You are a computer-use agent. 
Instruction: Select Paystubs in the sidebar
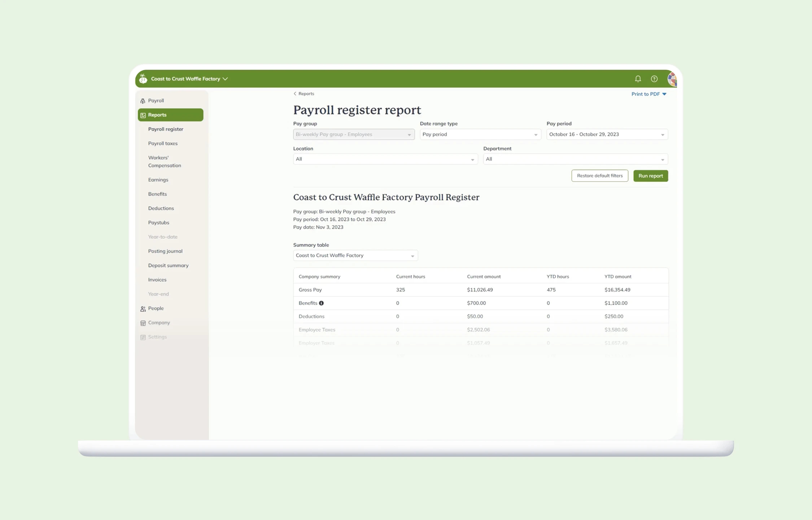click(158, 222)
